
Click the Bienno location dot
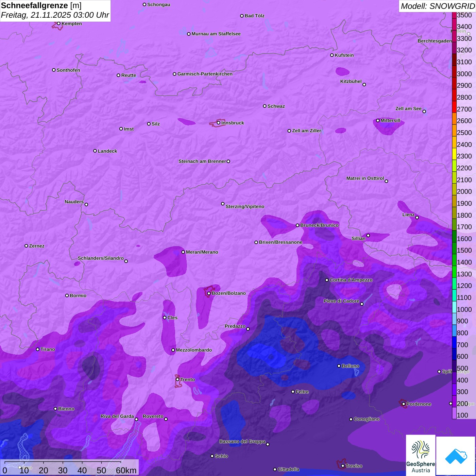[55, 409]
